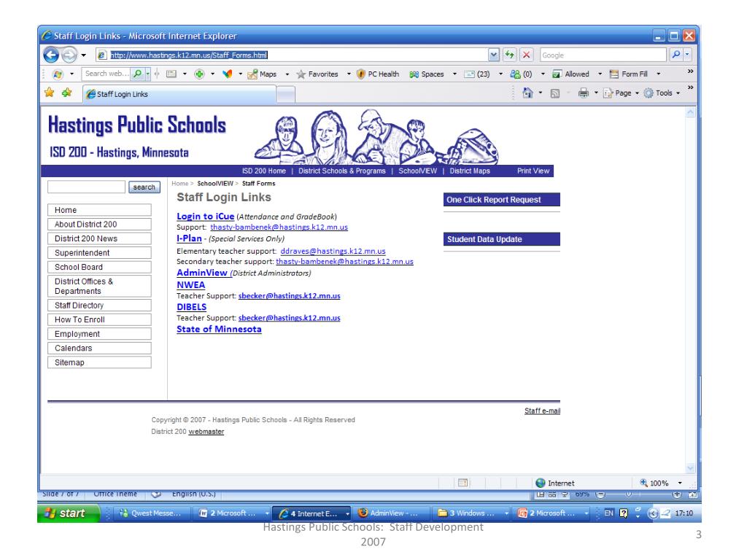Click the Favorites Center yellow star icon
Screen dimensions: 747x560
tap(49, 93)
